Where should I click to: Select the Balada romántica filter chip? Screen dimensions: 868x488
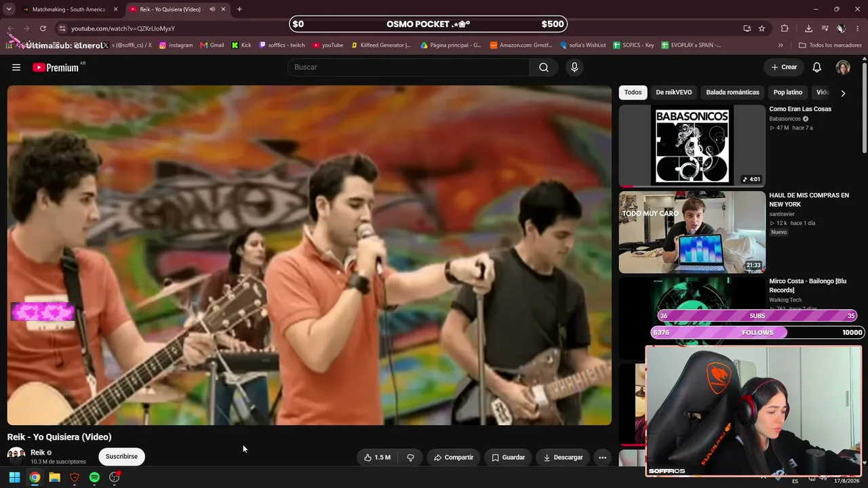click(732, 92)
